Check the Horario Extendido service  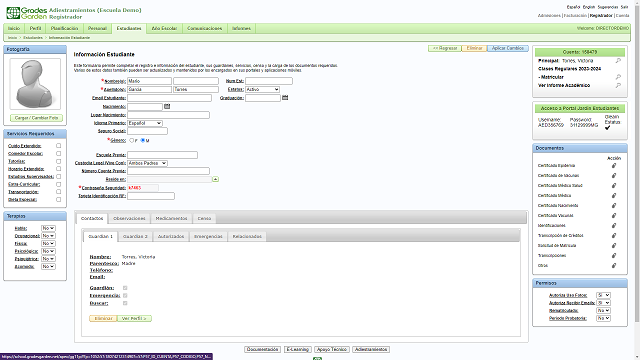point(58,169)
